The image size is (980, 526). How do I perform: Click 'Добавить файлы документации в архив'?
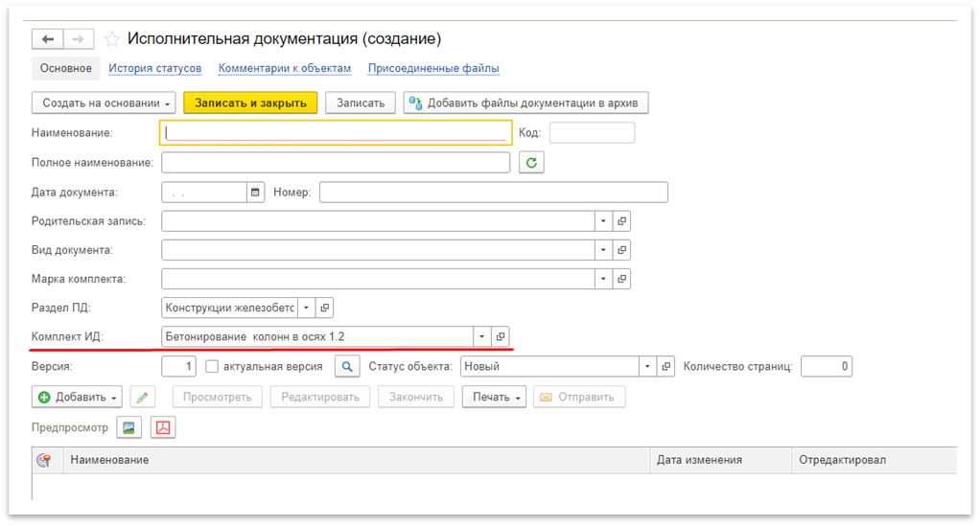[x=526, y=103]
